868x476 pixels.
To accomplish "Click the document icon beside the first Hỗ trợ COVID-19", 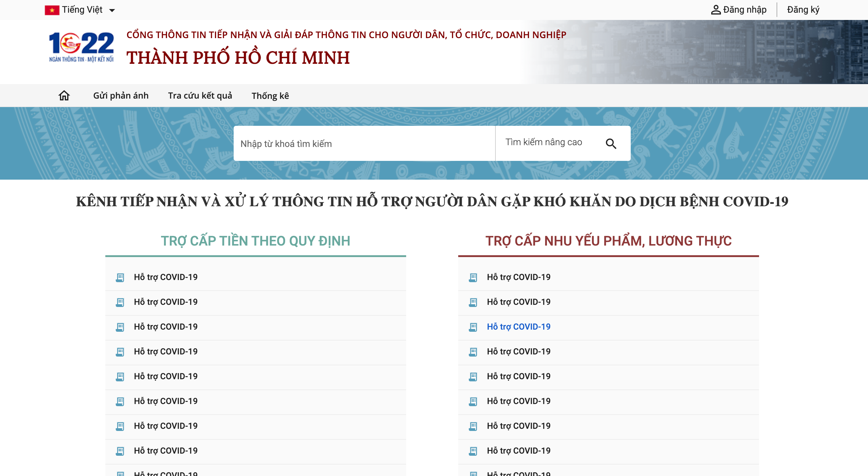I will coord(120,277).
